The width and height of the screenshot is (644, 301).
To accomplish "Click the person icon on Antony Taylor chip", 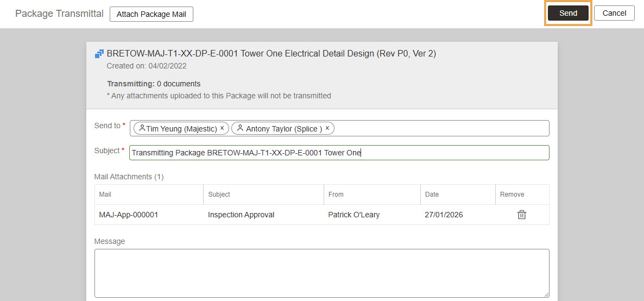I will tap(240, 128).
